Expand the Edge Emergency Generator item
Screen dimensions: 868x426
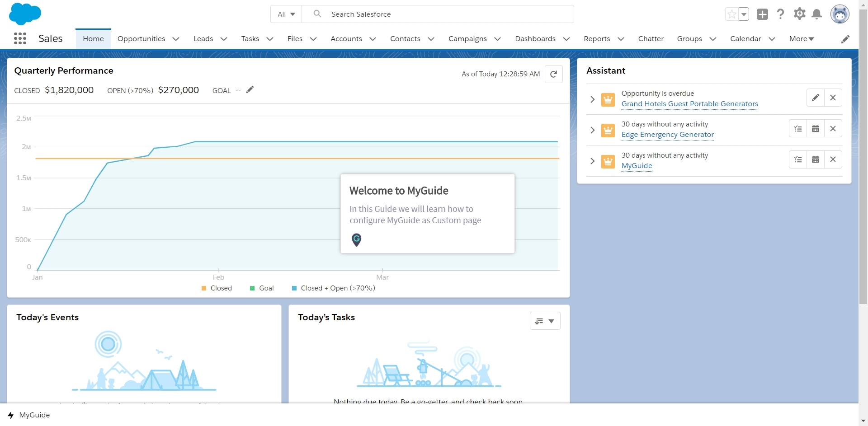pos(592,130)
